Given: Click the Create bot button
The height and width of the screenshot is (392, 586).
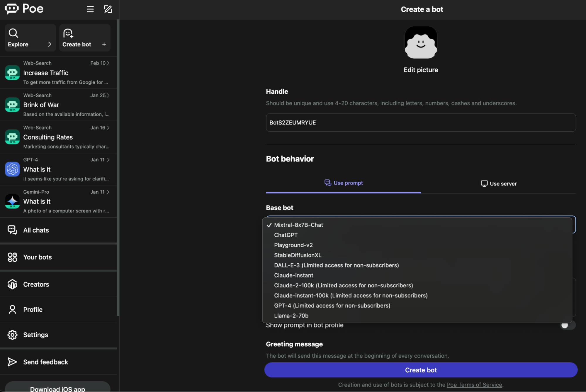Looking at the screenshot, I should (x=421, y=370).
